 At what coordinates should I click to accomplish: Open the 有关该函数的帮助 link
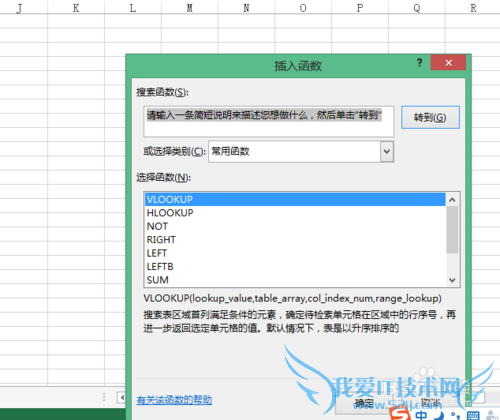coord(174,400)
